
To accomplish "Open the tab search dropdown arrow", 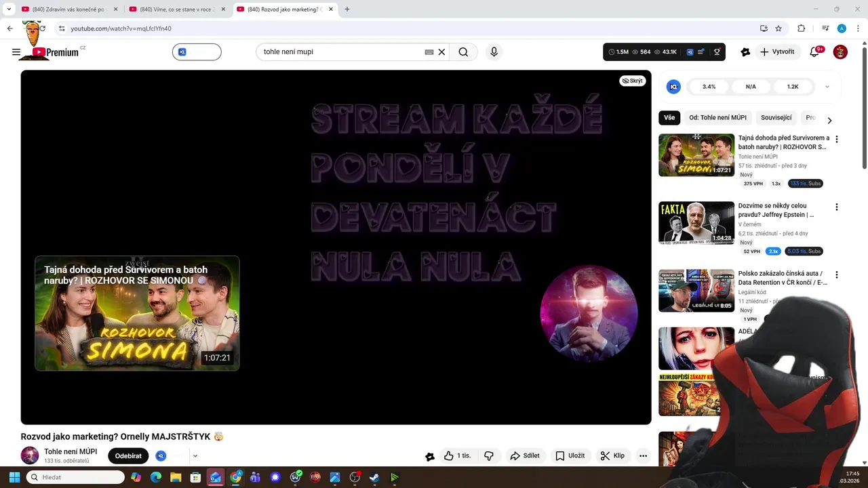I will click(9, 9).
